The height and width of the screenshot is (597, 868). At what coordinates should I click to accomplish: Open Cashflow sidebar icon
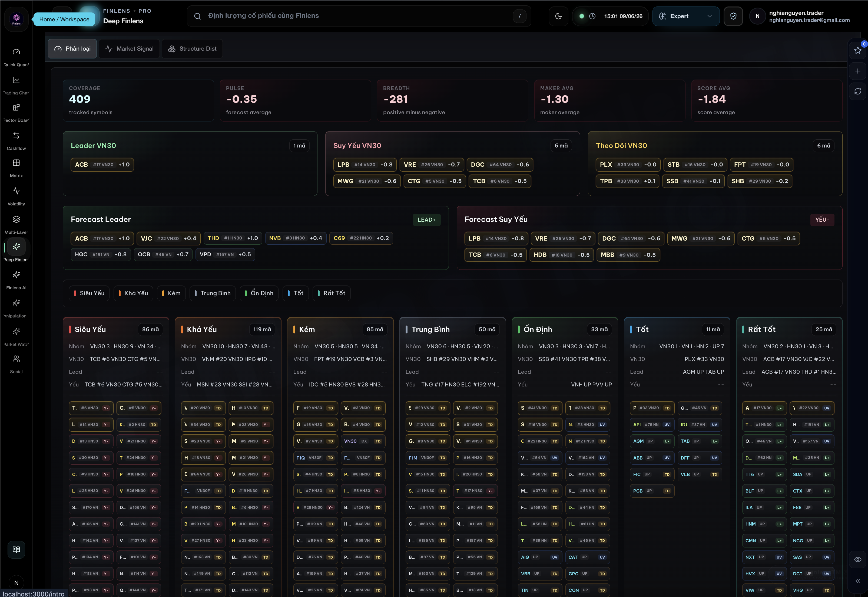16,141
